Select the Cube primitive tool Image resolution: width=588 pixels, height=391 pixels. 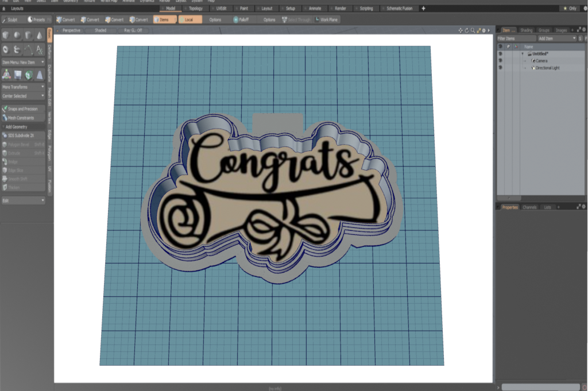6,36
